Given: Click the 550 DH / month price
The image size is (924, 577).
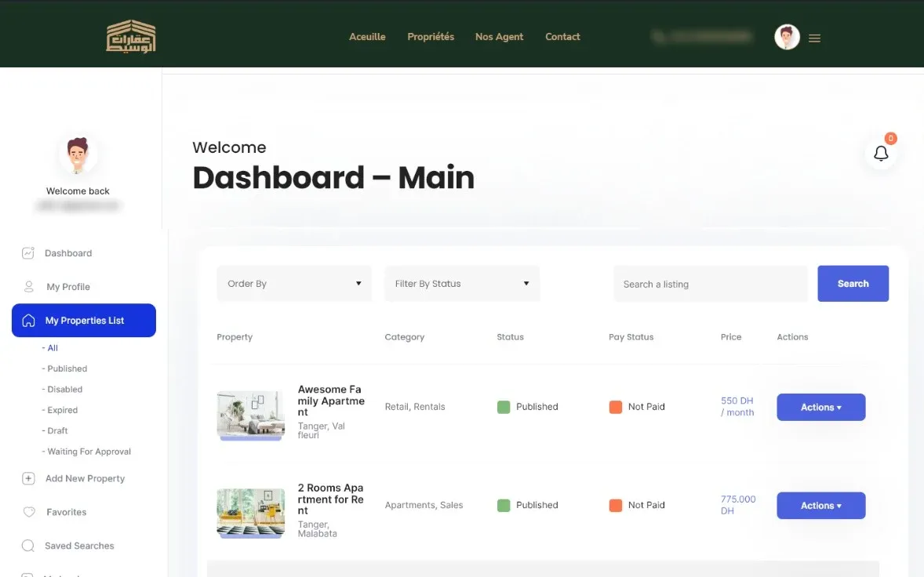Looking at the screenshot, I should pyautogui.click(x=737, y=406).
